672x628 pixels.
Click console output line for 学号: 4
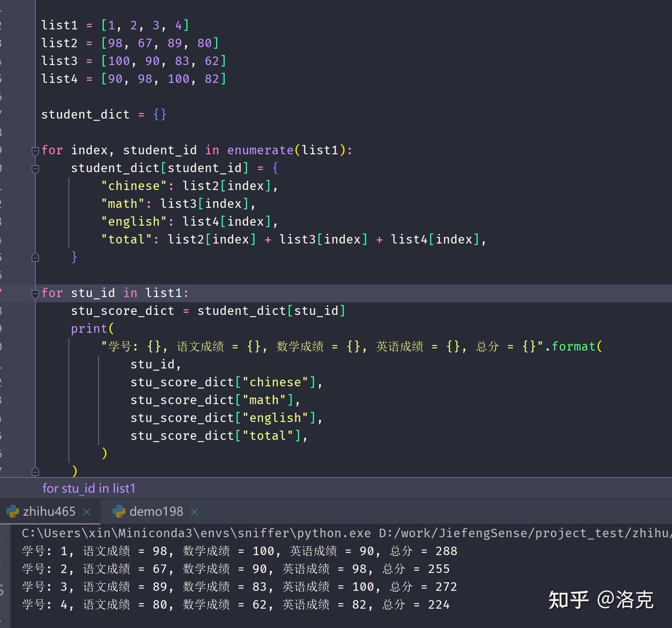pos(236,605)
